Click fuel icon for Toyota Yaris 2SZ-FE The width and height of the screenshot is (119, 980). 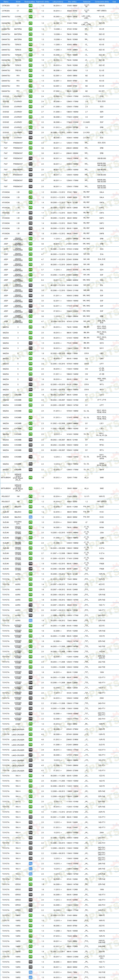(30, 925)
